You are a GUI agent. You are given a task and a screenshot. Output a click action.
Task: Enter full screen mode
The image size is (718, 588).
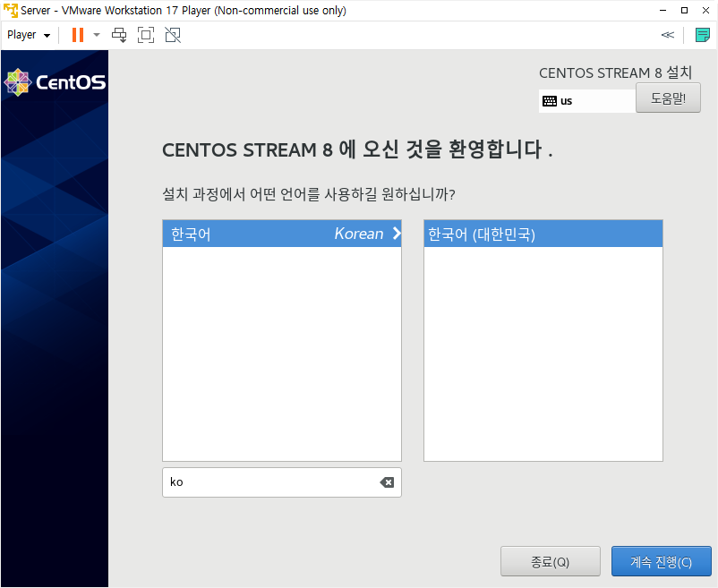click(146, 35)
